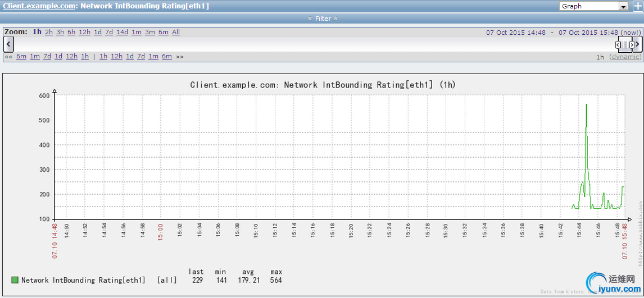Viewport: 644px width, 298px height.
Task: Shift time forward by 6m
Action: click(x=167, y=57)
